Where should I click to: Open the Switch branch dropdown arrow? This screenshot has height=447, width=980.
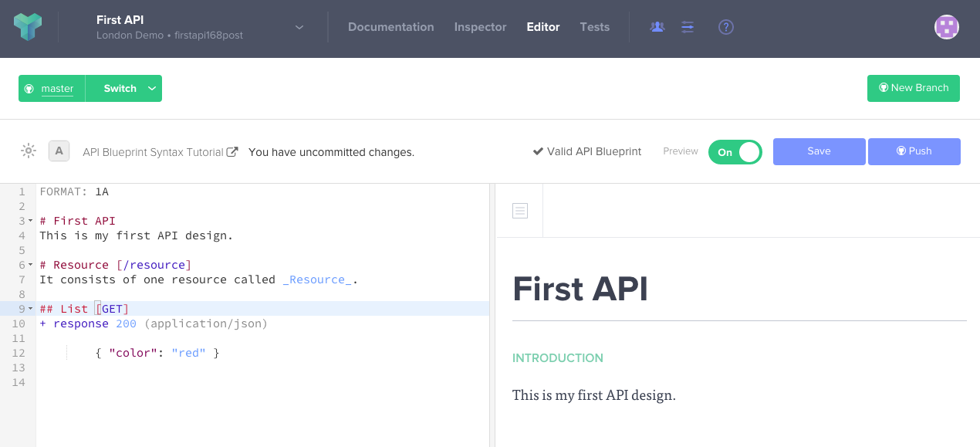coord(152,89)
